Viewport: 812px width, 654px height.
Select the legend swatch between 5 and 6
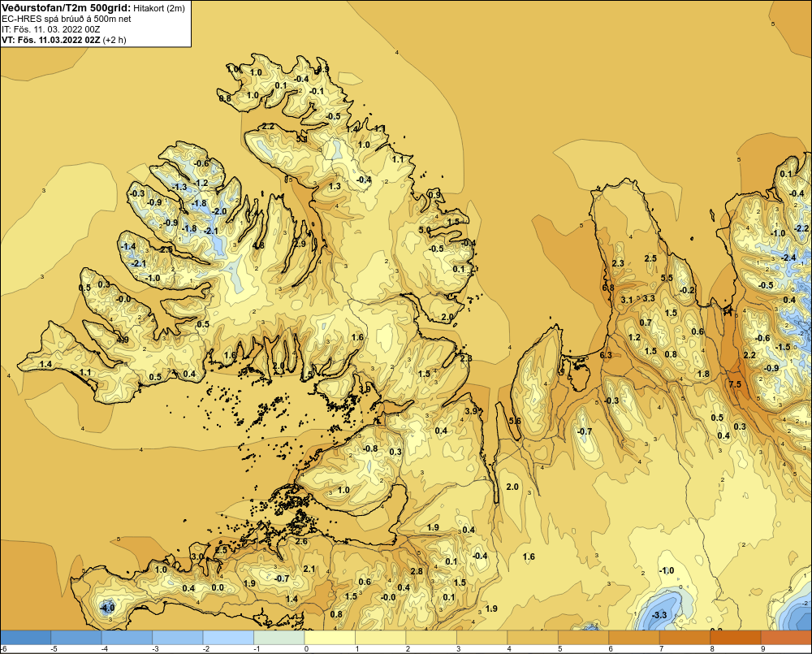(584, 637)
